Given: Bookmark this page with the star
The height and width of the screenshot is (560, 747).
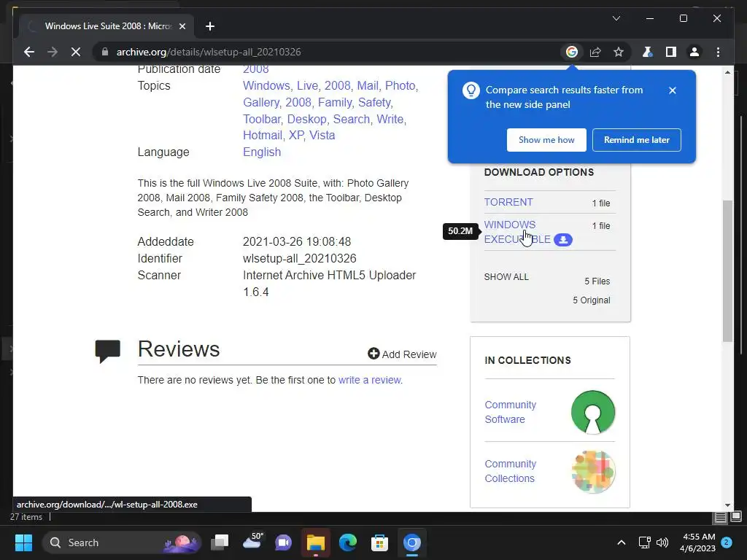Looking at the screenshot, I should pos(619,52).
